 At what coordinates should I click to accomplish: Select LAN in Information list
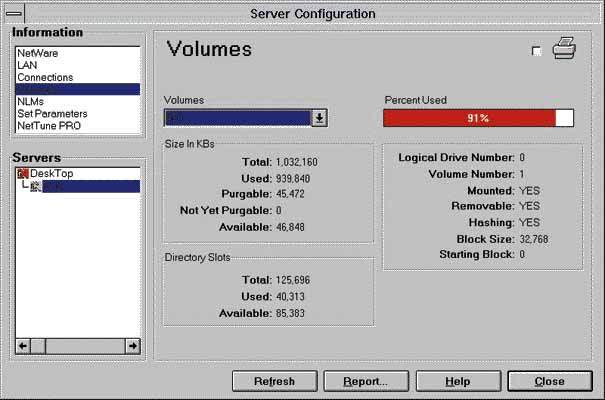click(x=27, y=65)
